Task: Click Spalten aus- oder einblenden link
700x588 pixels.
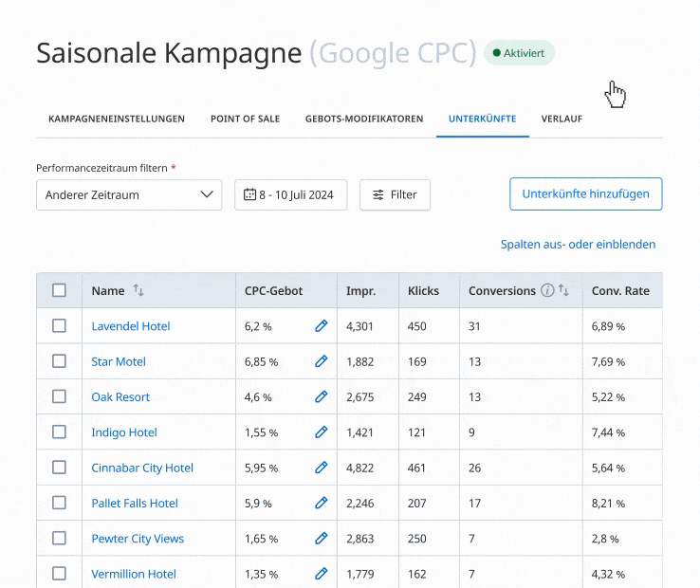Action: 578,245
